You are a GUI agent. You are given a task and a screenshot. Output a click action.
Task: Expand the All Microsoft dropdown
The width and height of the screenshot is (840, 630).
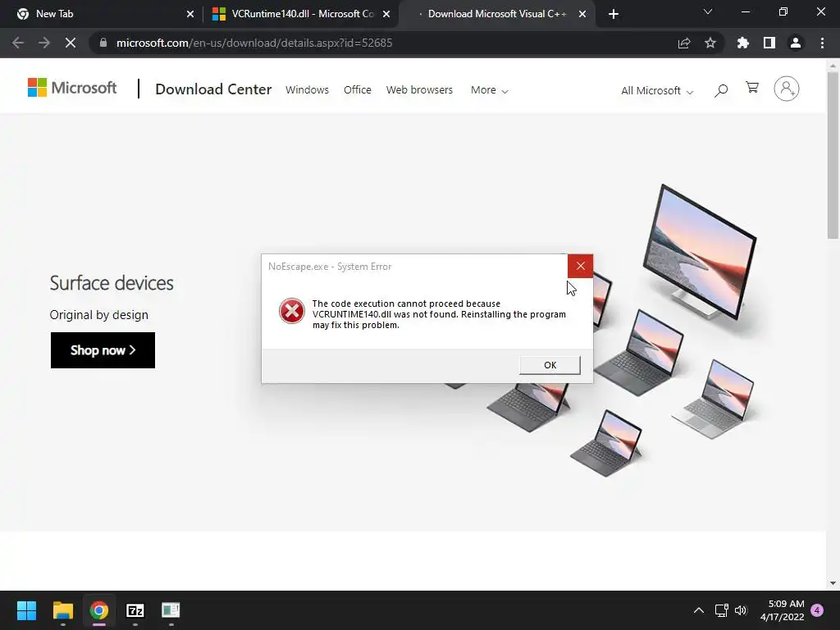(657, 90)
